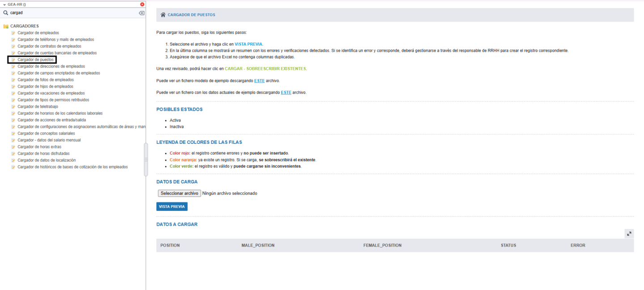Viewport: 644px width, 290px height.
Task: Open Cargador de vacaciones de empleados
Action: [x=51, y=93]
